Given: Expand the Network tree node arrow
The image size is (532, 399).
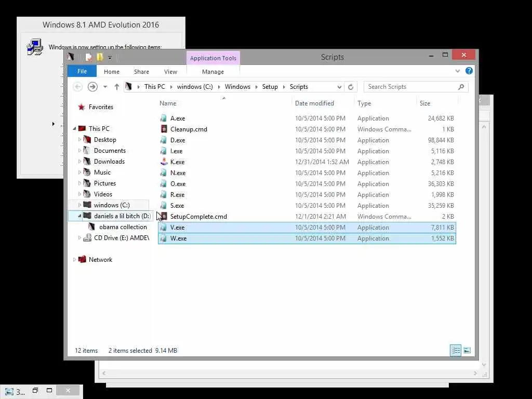Looking at the screenshot, I should 74,260.
